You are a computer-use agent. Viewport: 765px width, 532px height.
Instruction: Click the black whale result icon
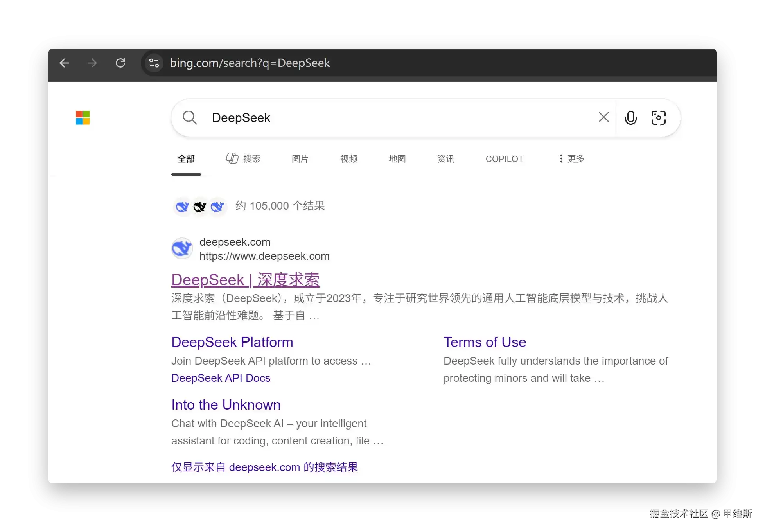[199, 207]
